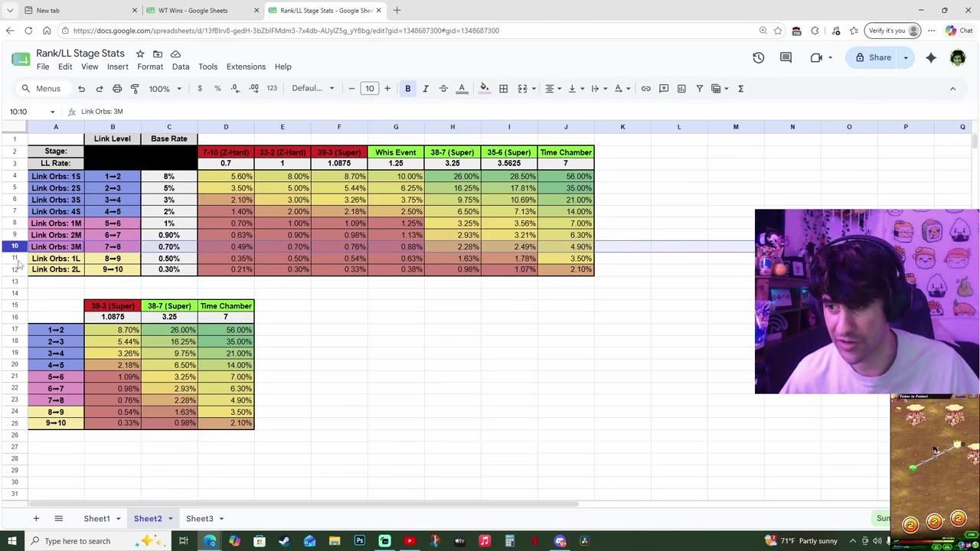The width and height of the screenshot is (980, 551).
Task: Open the zoom level dropdown
Action: coord(165,89)
